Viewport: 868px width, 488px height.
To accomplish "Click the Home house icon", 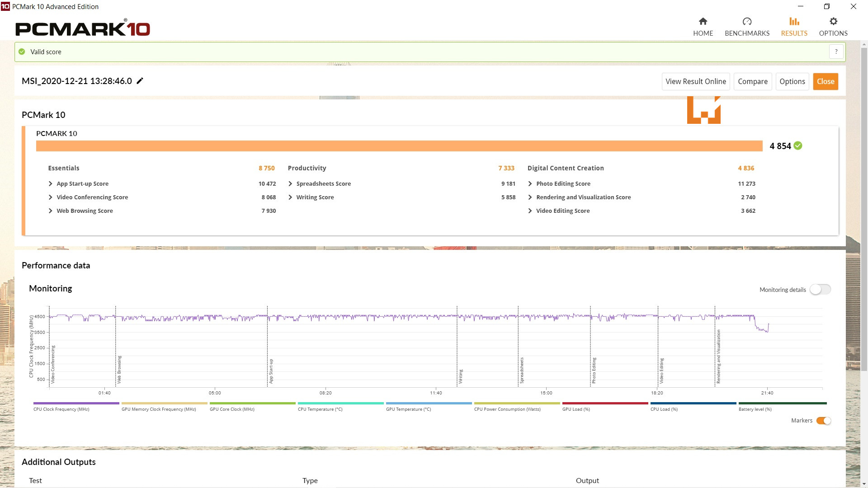I will point(703,21).
